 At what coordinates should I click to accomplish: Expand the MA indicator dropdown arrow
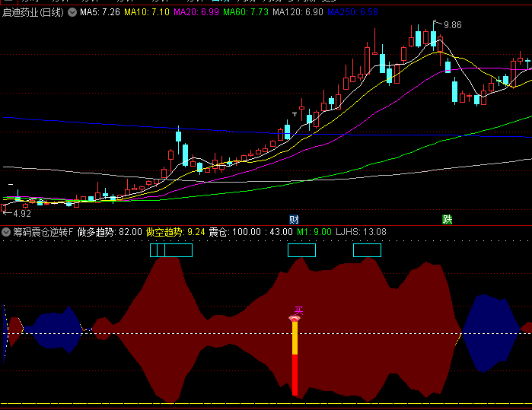72,13
